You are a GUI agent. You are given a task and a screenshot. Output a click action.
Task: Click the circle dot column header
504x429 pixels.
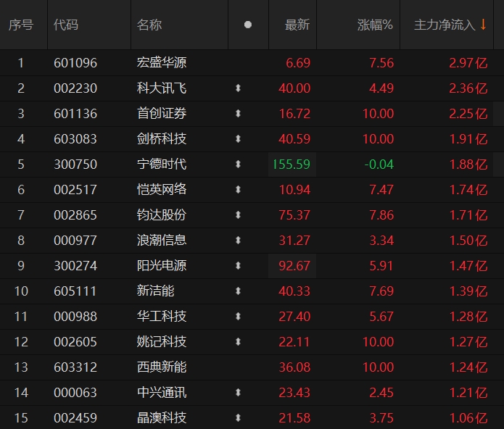(x=248, y=25)
